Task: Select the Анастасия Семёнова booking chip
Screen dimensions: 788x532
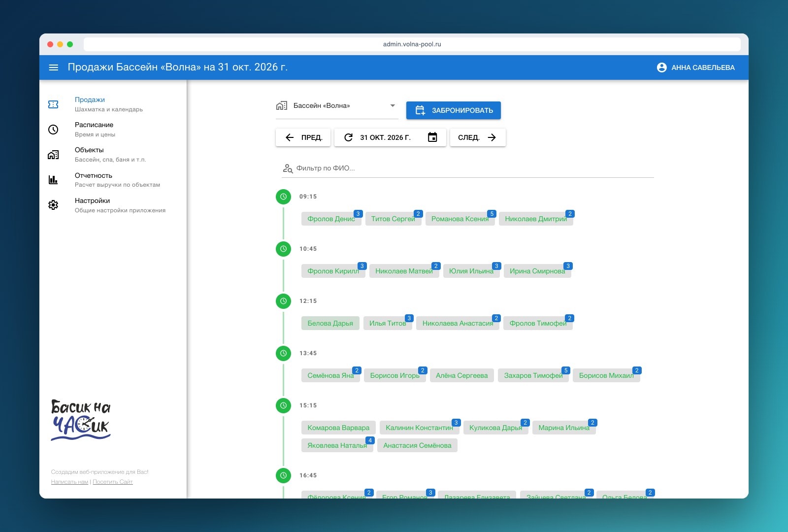Action: (418, 445)
